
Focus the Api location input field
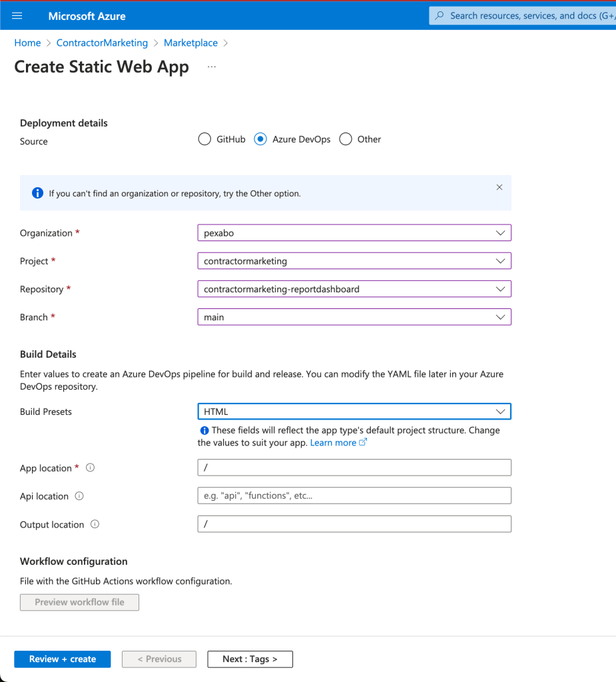pos(354,496)
